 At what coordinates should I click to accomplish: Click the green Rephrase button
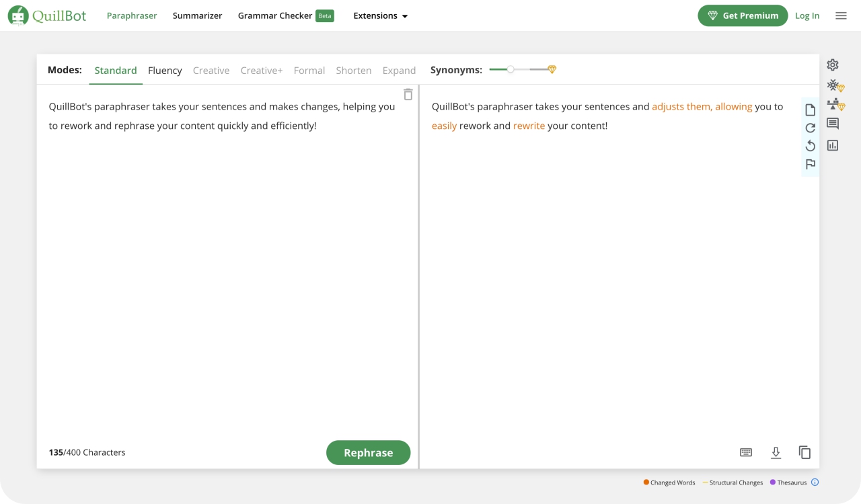(x=369, y=453)
